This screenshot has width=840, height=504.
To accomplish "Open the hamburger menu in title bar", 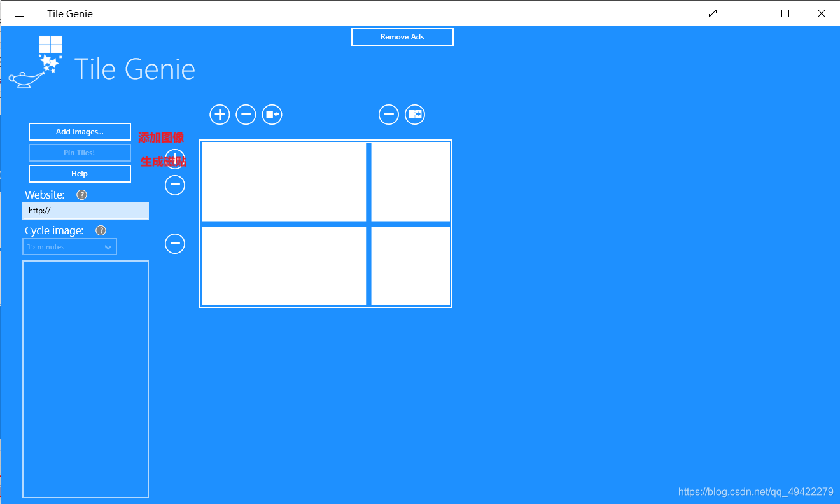I will [19, 13].
